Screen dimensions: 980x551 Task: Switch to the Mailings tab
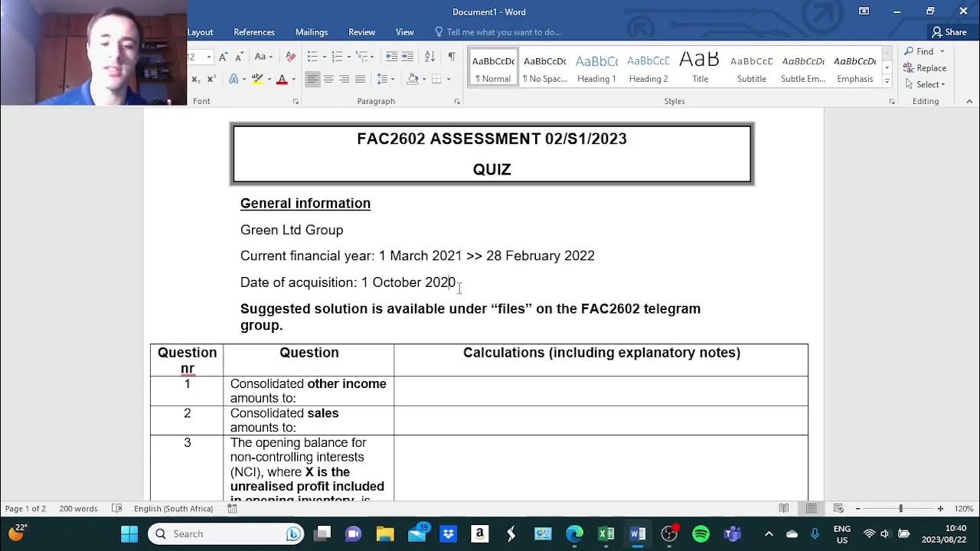(312, 32)
